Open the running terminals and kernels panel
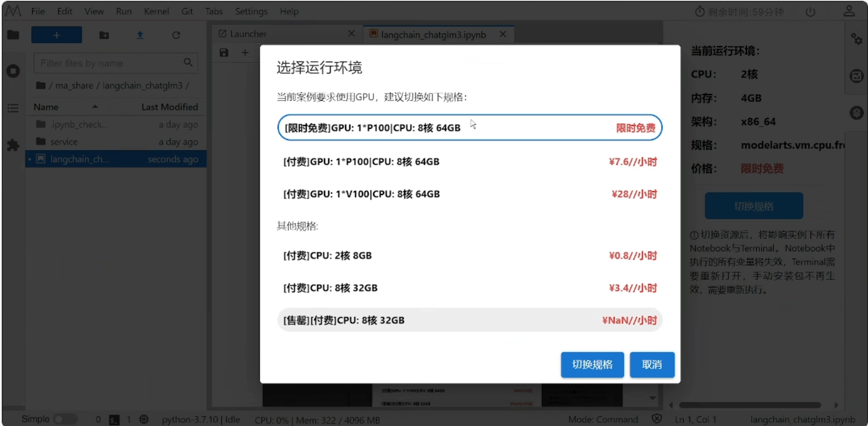 click(13, 71)
